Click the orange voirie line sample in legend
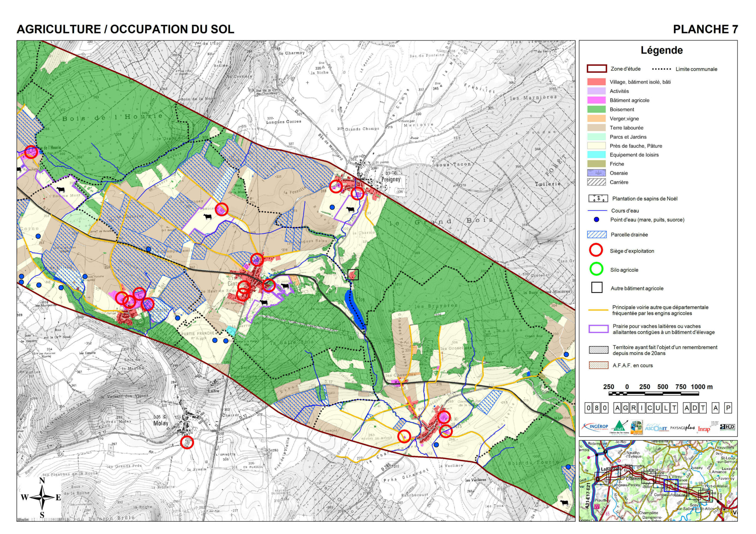756x534 pixels. 598,310
